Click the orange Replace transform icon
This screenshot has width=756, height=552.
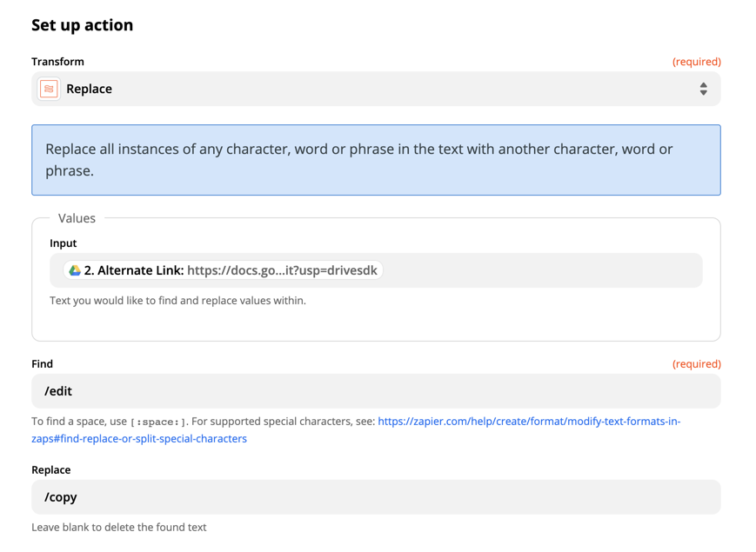click(49, 89)
